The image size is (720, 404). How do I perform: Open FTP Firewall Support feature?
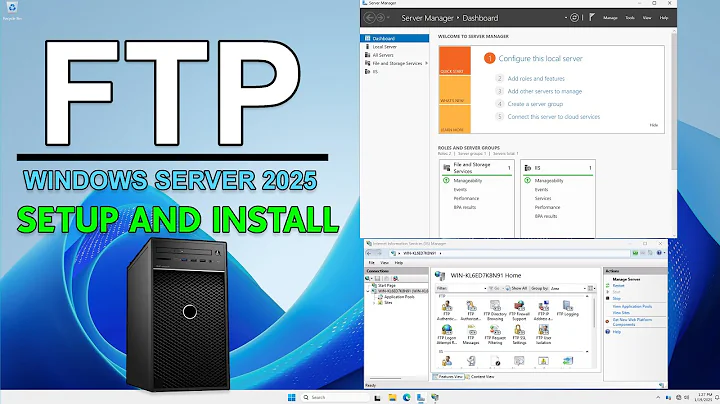click(x=519, y=310)
